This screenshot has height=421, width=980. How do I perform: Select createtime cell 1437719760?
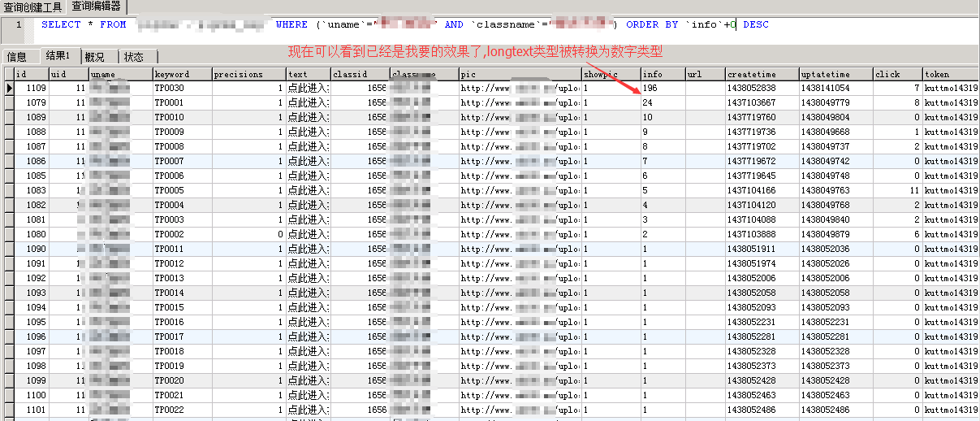(x=762, y=117)
